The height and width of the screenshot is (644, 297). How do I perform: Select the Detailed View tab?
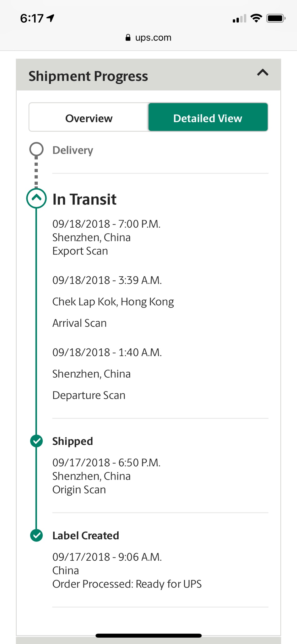208,118
